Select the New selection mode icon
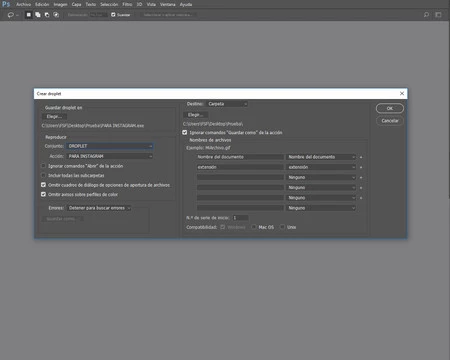The image size is (450, 360). click(29, 15)
